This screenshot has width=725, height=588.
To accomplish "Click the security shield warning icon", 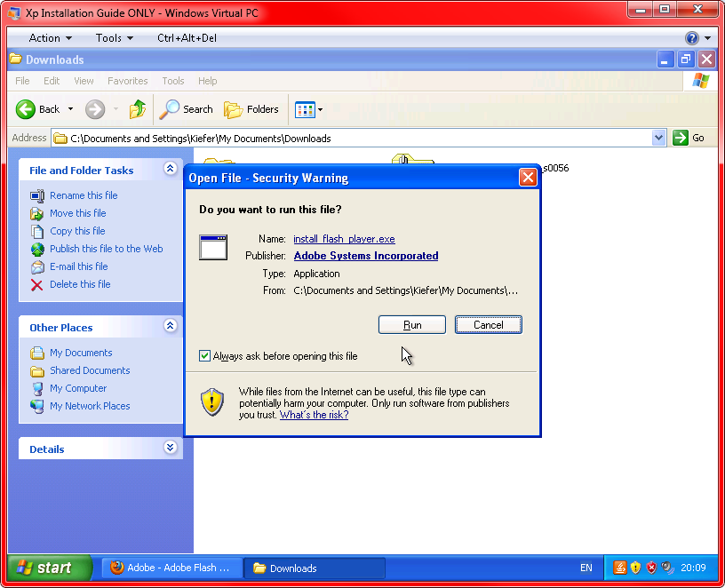I will point(212,401).
